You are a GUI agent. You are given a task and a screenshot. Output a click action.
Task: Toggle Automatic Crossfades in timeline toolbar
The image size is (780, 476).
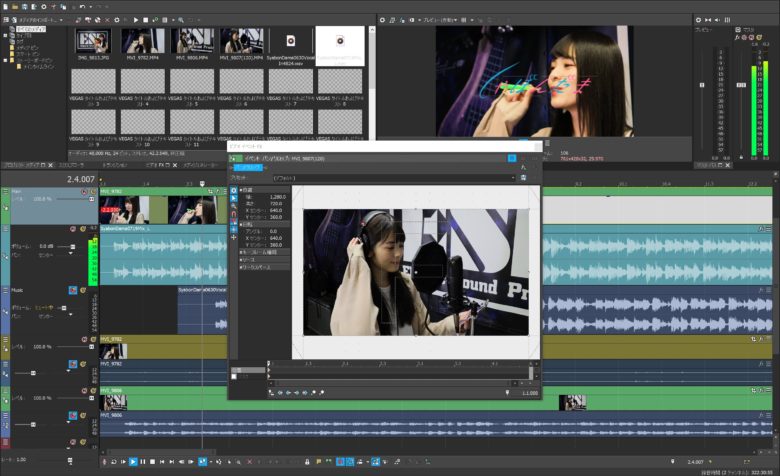pos(350,462)
